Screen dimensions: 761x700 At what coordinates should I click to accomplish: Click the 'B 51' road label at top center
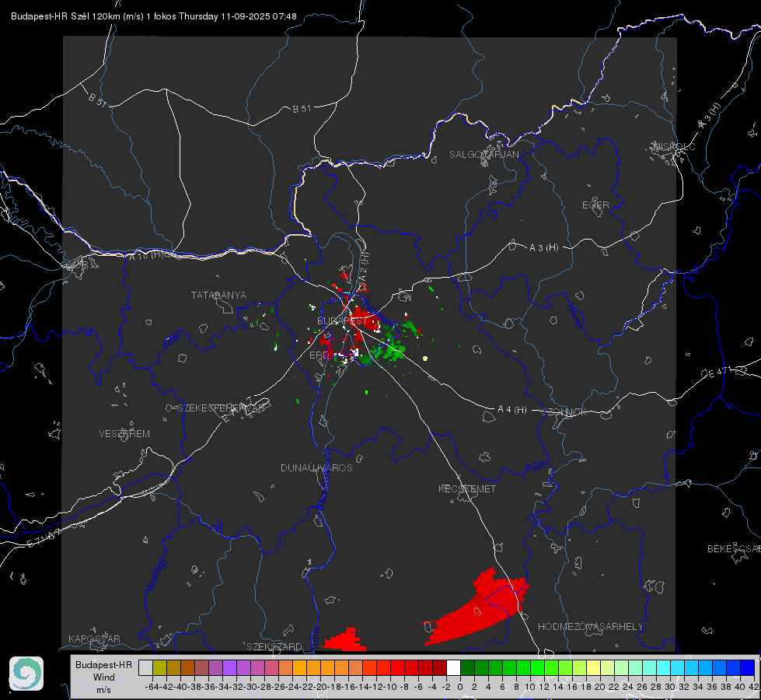coord(302,109)
